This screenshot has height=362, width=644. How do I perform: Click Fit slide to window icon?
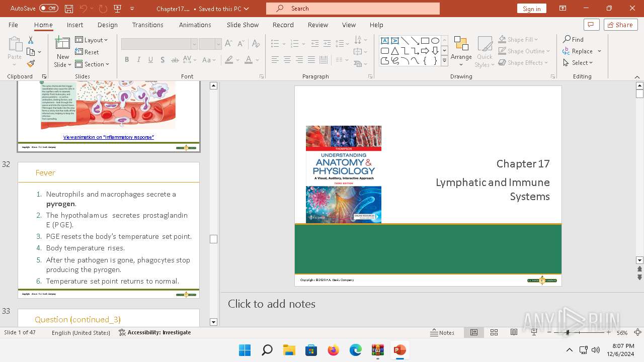tap(637, 332)
